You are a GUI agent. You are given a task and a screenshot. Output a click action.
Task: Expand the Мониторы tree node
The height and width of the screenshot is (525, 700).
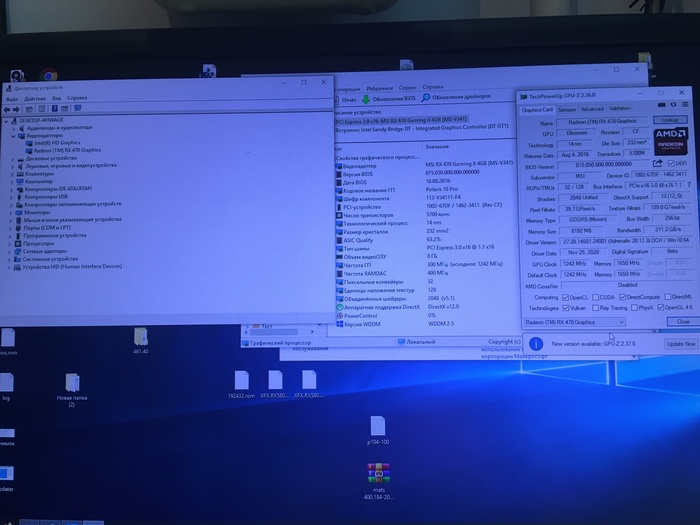point(13,212)
